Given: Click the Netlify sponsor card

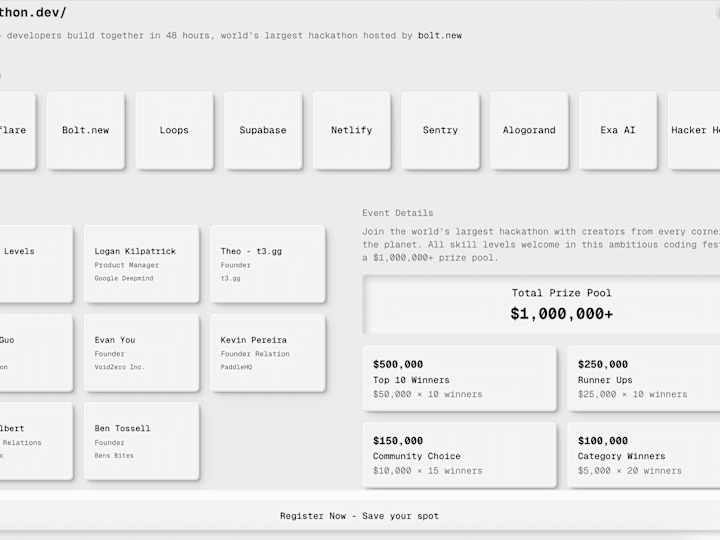Looking at the screenshot, I should pos(351,130).
